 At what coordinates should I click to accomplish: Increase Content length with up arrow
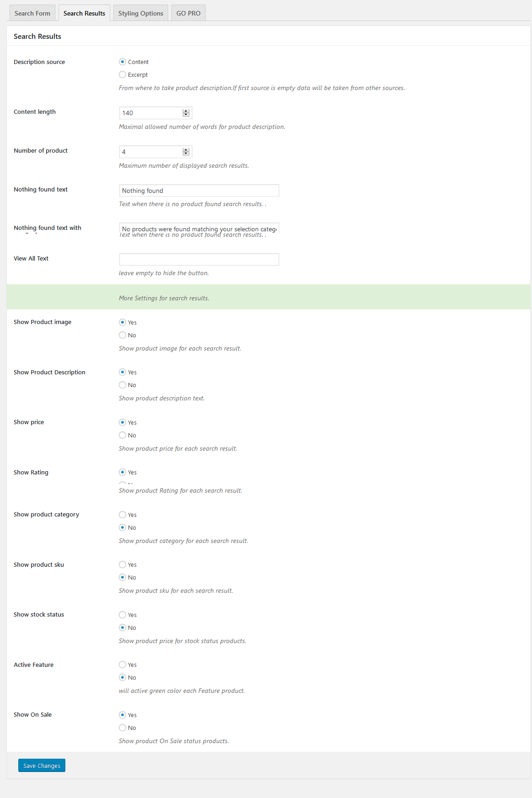coord(186,111)
